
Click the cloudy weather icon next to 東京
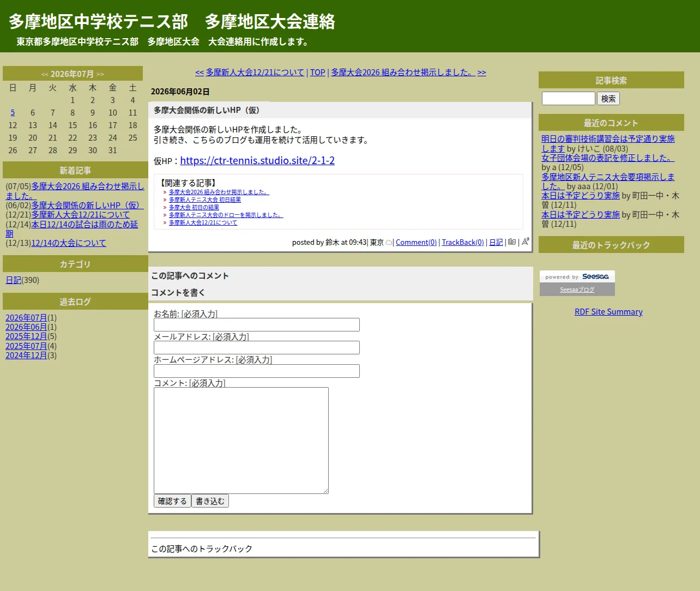pos(389,243)
